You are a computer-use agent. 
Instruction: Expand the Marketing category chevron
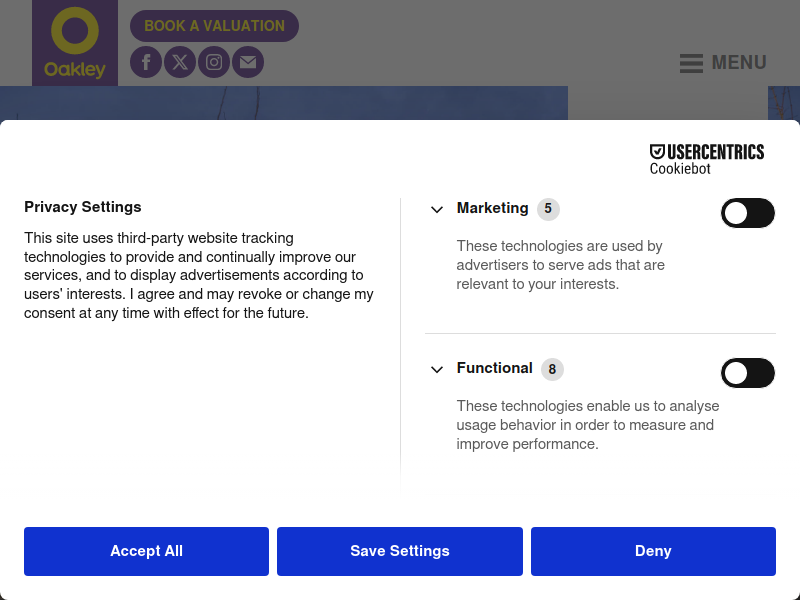[437, 210]
